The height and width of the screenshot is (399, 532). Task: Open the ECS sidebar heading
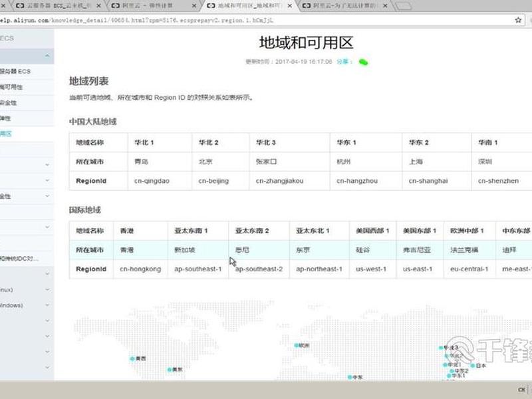(7, 38)
